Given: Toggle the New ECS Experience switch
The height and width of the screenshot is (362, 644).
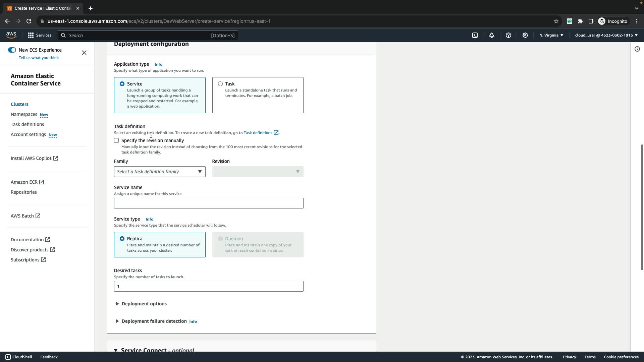Looking at the screenshot, I should pos(12,50).
